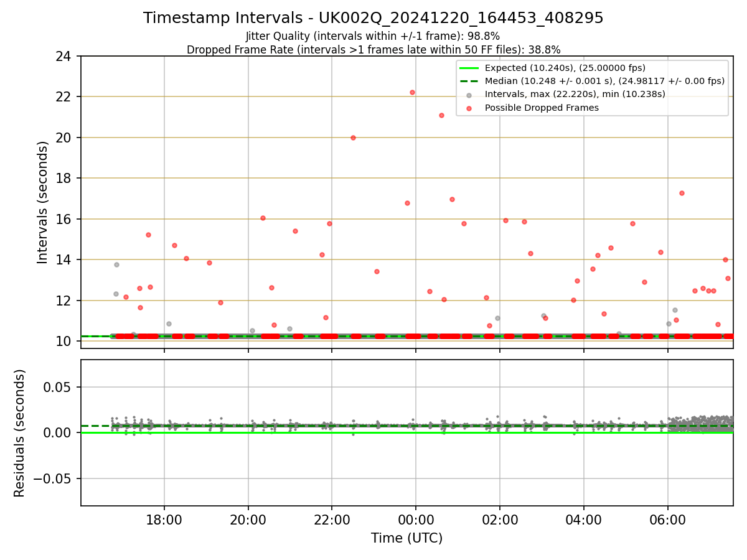Click the "Time (UTC)" x-axis label
Image resolution: width=747 pixels, height=560 pixels.
pos(406,538)
